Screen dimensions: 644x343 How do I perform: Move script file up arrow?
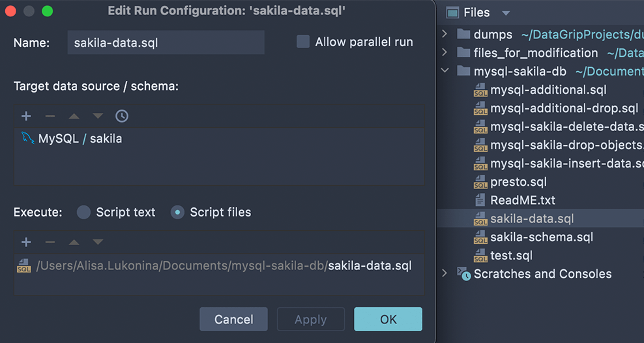click(x=74, y=242)
